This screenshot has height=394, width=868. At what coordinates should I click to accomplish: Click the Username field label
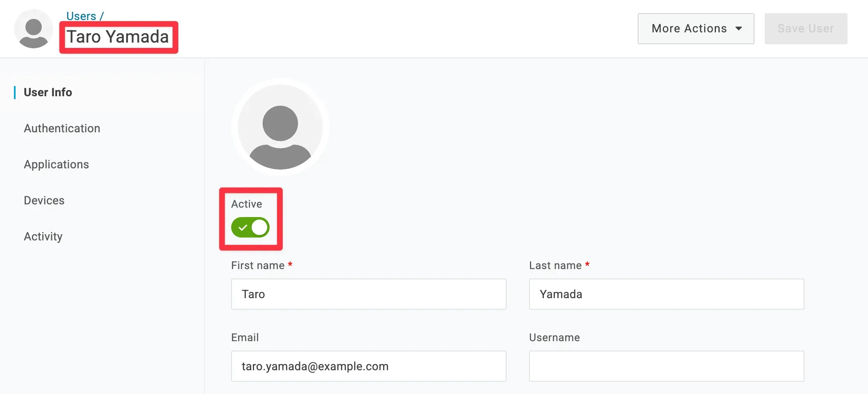[554, 337]
